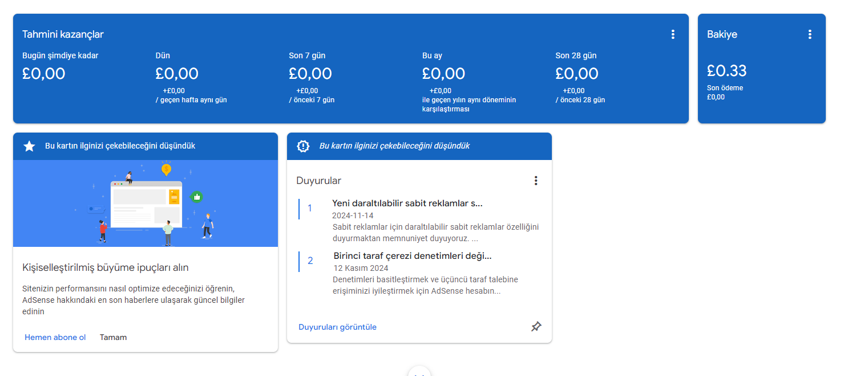Viewport: 868px width, 376px height.
Task: Click Son 28 gün earnings figure
Action: [577, 74]
